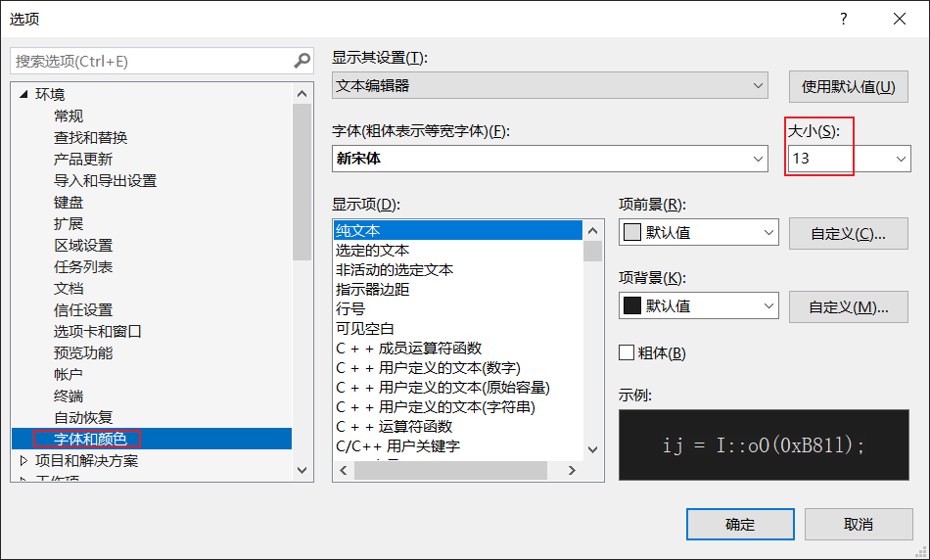Open the 项前景 color dropdown

point(699,233)
